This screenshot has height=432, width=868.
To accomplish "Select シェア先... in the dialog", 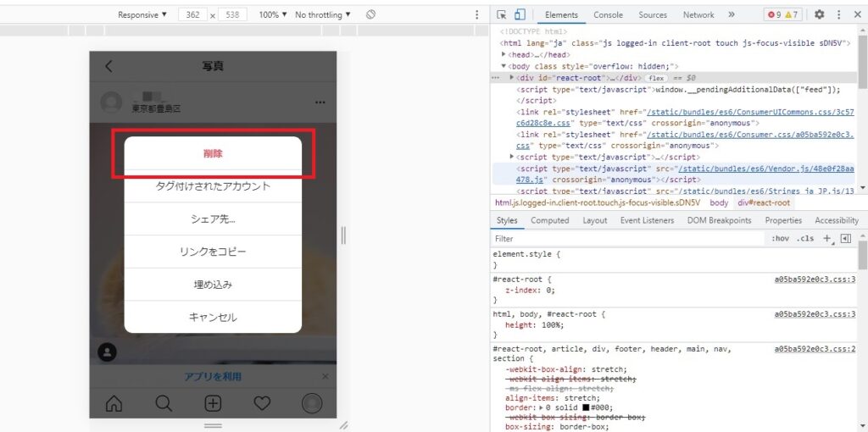I will [213, 219].
